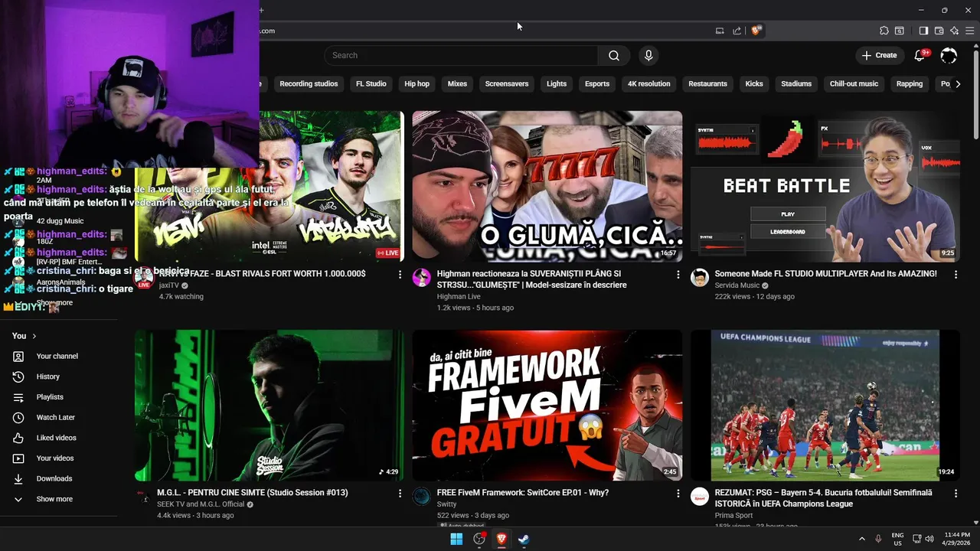Select the Esports chip
The image size is (980, 551).
tap(597, 84)
